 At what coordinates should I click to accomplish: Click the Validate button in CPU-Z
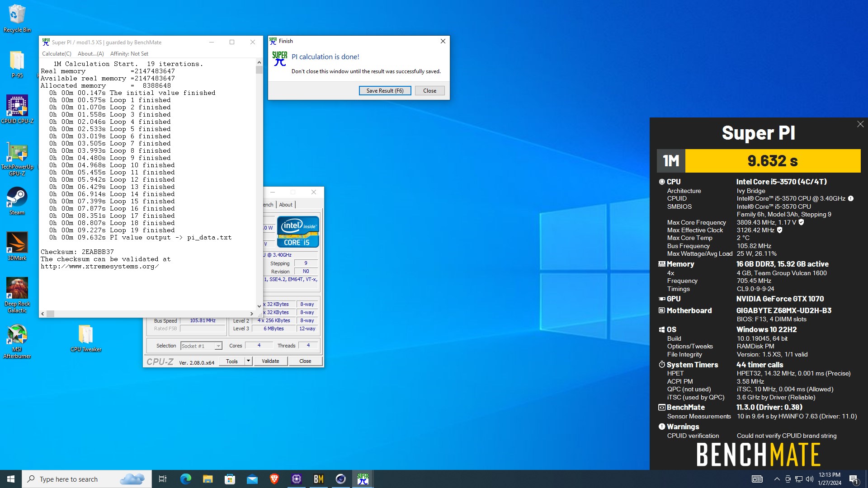click(x=270, y=361)
